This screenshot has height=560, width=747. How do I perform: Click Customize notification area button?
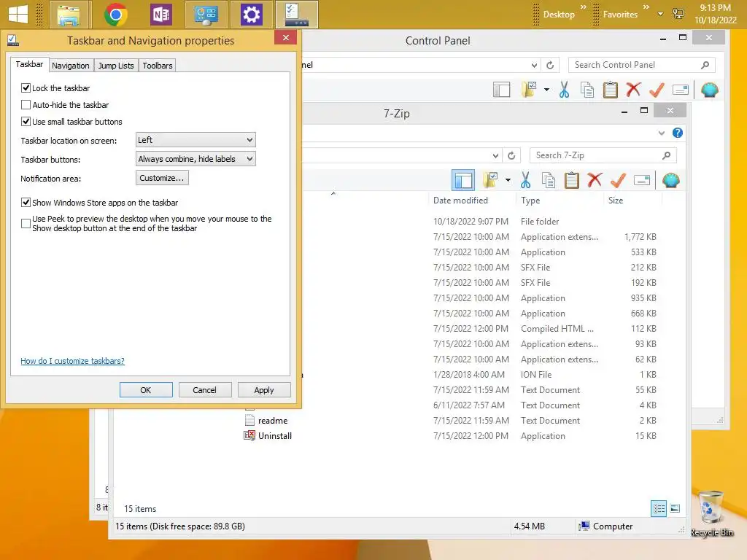pos(162,178)
